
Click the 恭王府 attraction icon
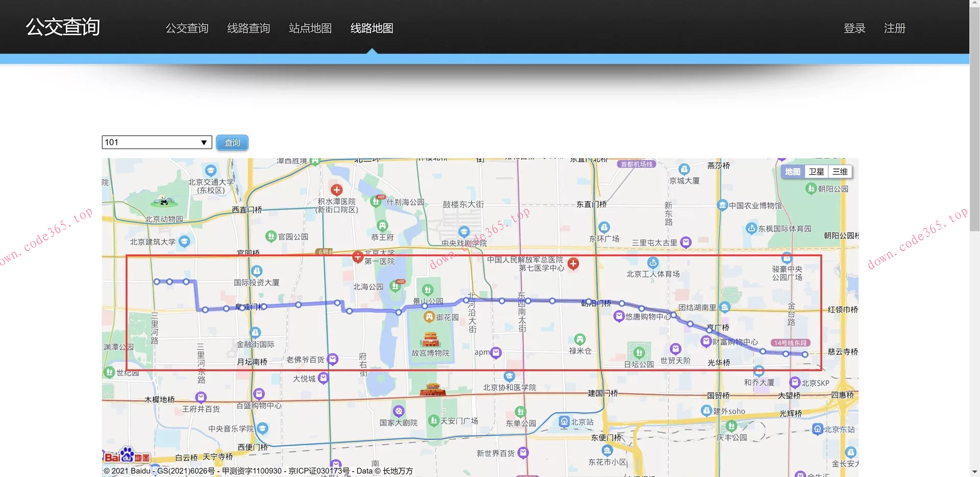[382, 225]
